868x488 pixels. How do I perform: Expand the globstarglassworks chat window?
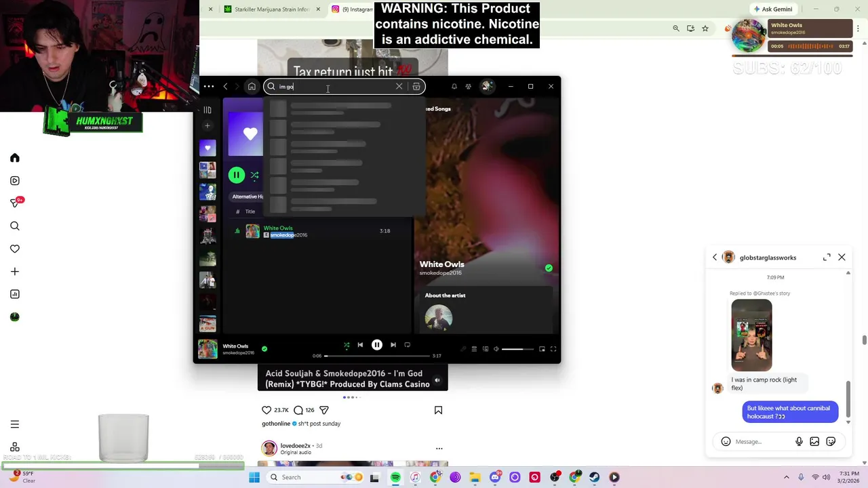click(827, 258)
